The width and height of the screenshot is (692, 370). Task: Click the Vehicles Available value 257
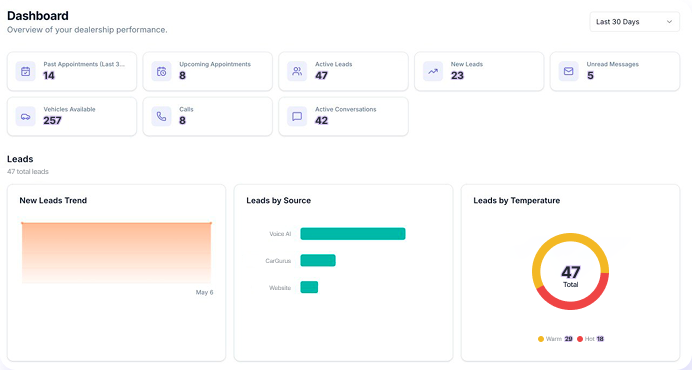coord(52,121)
